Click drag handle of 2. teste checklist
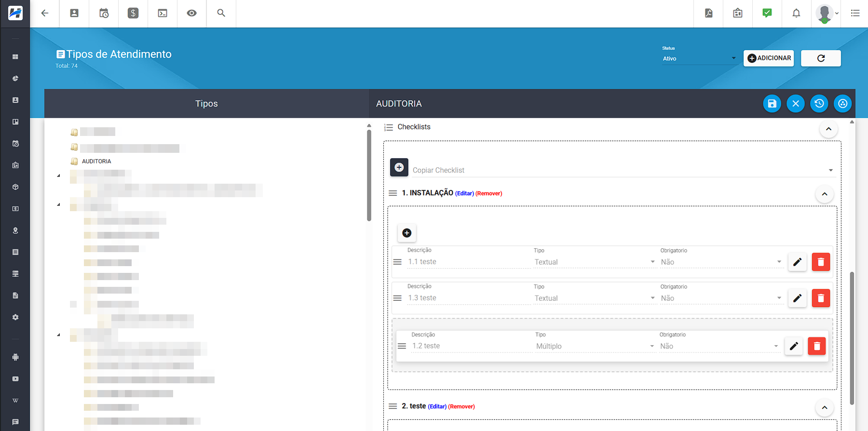Image resolution: width=868 pixels, height=431 pixels. [393, 406]
